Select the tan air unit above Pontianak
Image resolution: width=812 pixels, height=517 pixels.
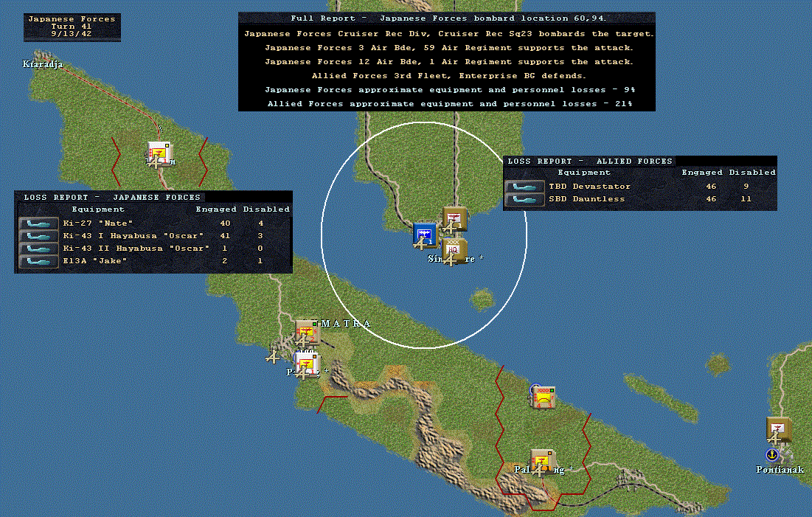(x=778, y=429)
